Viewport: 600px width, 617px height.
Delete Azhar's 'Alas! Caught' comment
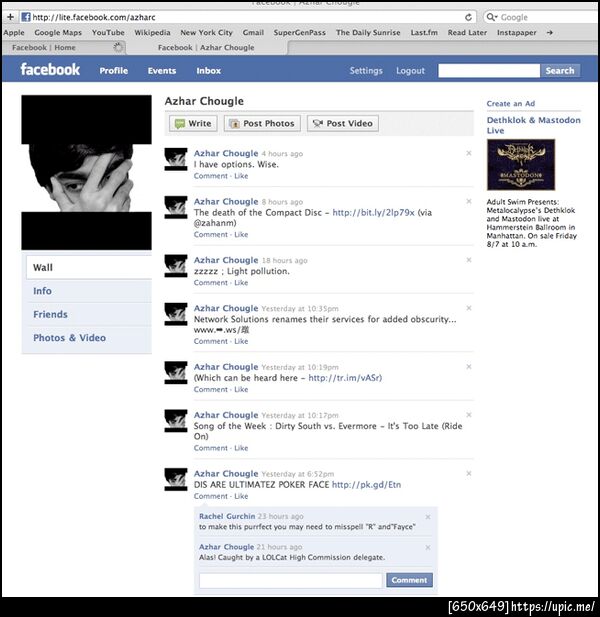pos(428,547)
